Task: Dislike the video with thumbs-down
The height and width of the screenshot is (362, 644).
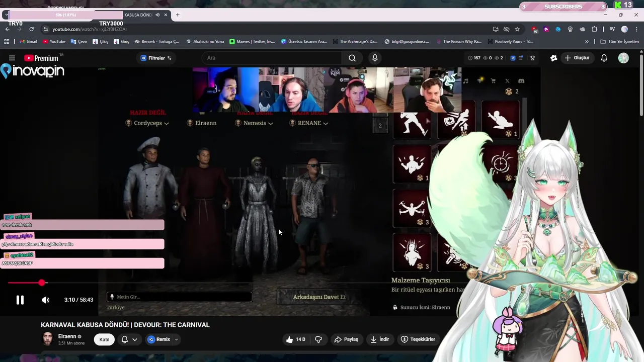Action: [x=318, y=339]
